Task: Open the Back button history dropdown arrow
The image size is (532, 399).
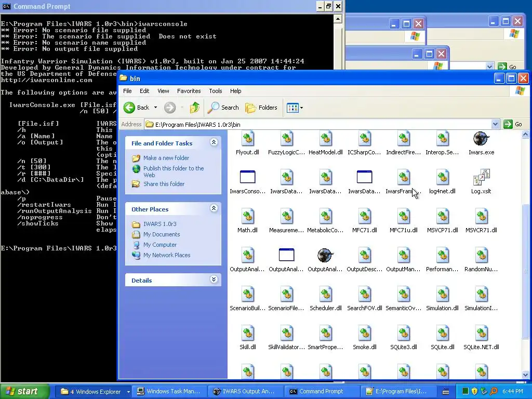Action: [155, 108]
